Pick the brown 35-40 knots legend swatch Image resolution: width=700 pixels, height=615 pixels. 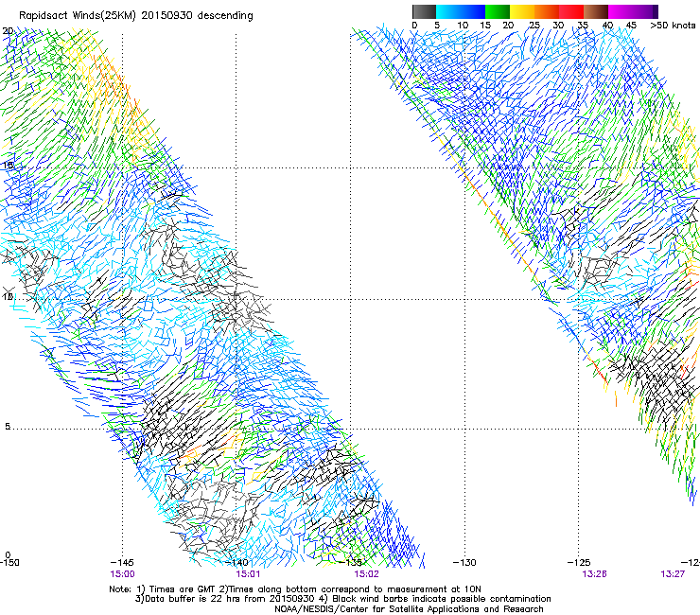pos(596,11)
